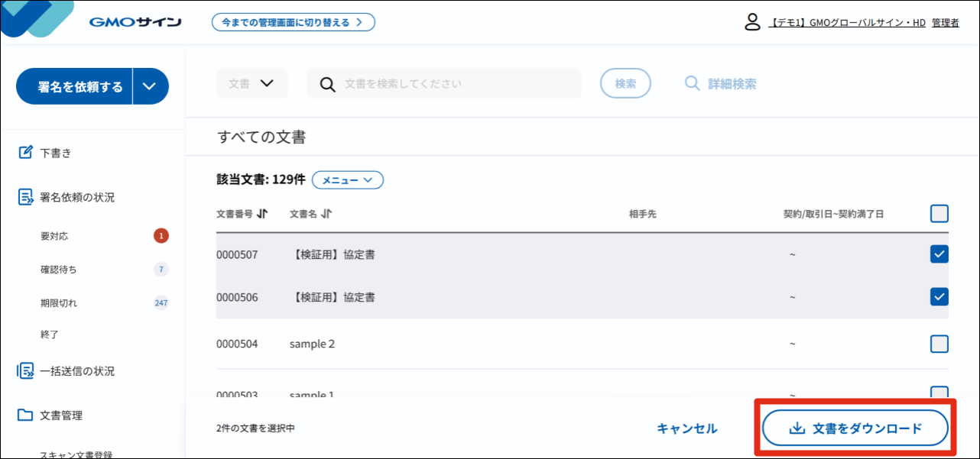Click the user account profile icon
Screen dimensions: 980x459
point(753,22)
